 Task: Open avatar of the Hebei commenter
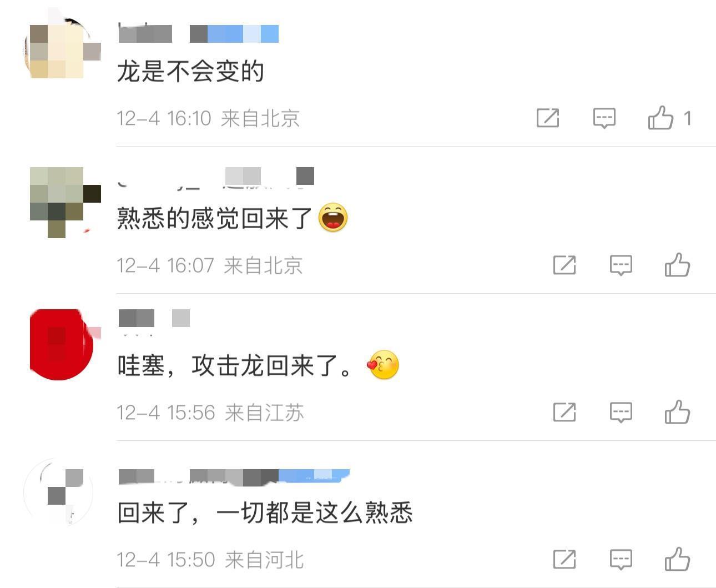coord(59,492)
